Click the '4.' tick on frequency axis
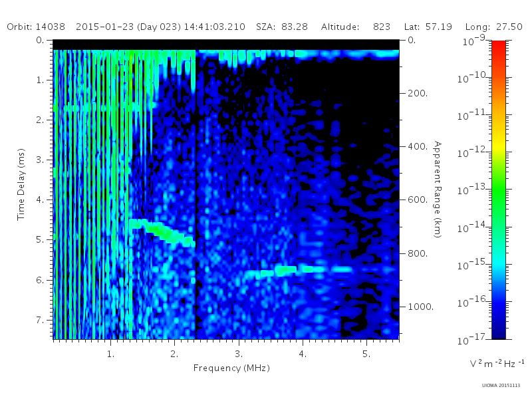Screen dimensions: 532x399 pos(303,354)
